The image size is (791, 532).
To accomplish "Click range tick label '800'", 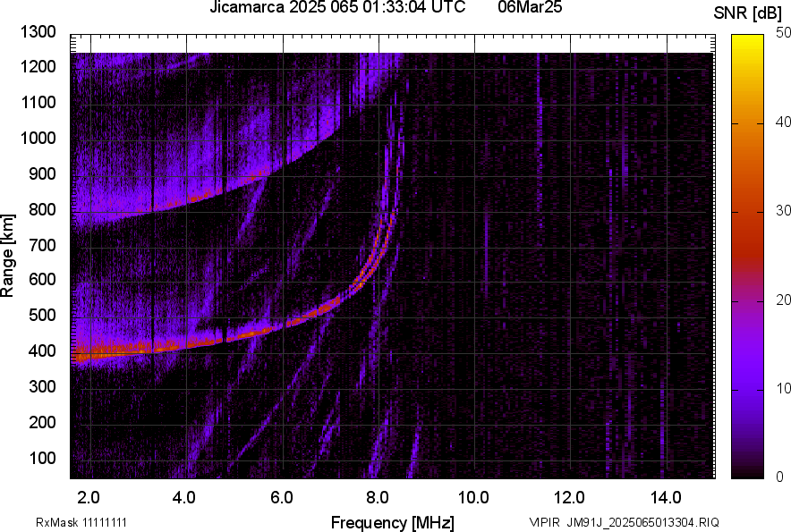I will pos(42,209).
